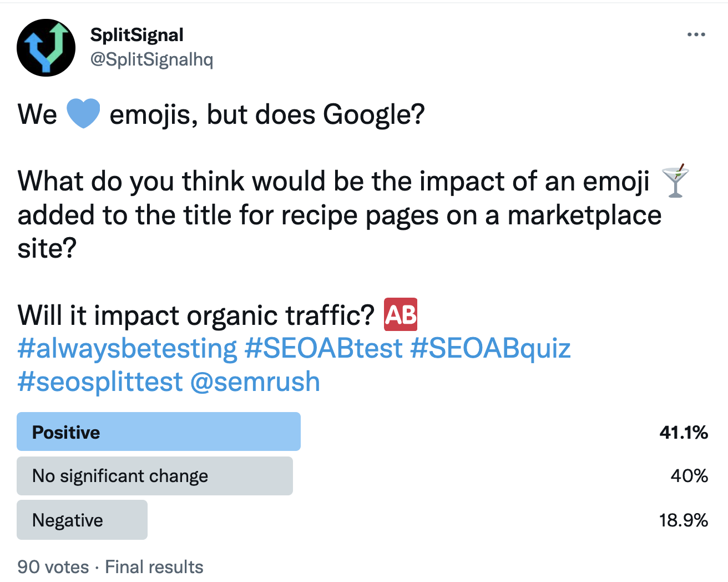Click the blue heart emoji
Image resolution: width=728 pixels, height=582 pixels.
pos(83,113)
